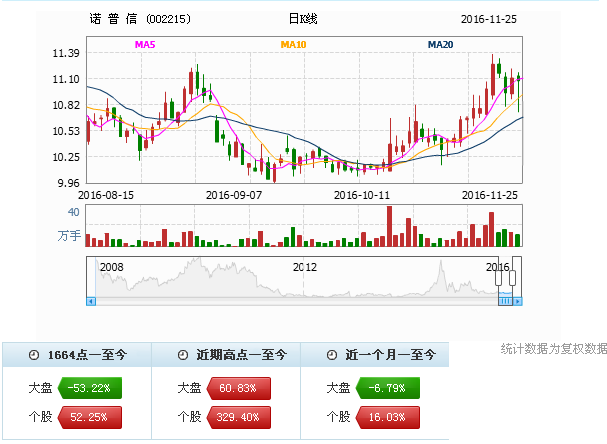The image size is (607, 444).
Task: Click the right scroll arrow of the timeline navigator
Action: point(518,301)
